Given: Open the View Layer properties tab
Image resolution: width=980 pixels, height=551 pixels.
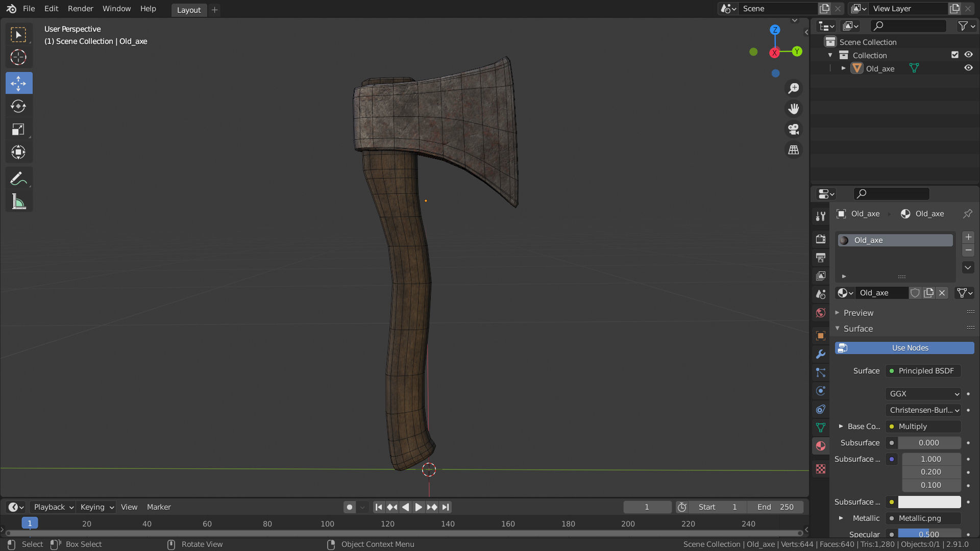Looking at the screenshot, I should click(820, 275).
